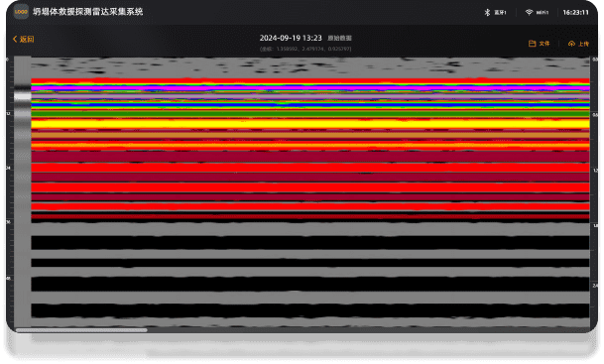This screenshot has height=364, width=604.
Task: Click the back chevron arrow icon
Action: [x=15, y=39]
